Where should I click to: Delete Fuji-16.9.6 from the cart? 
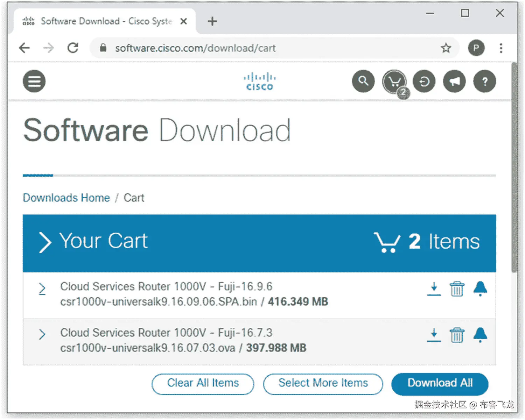(457, 289)
